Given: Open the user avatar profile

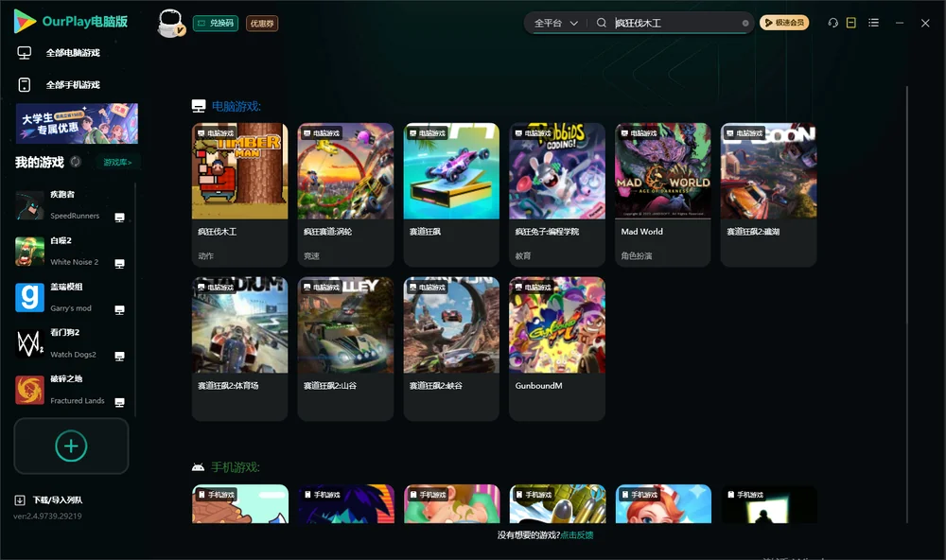Looking at the screenshot, I should (x=170, y=23).
